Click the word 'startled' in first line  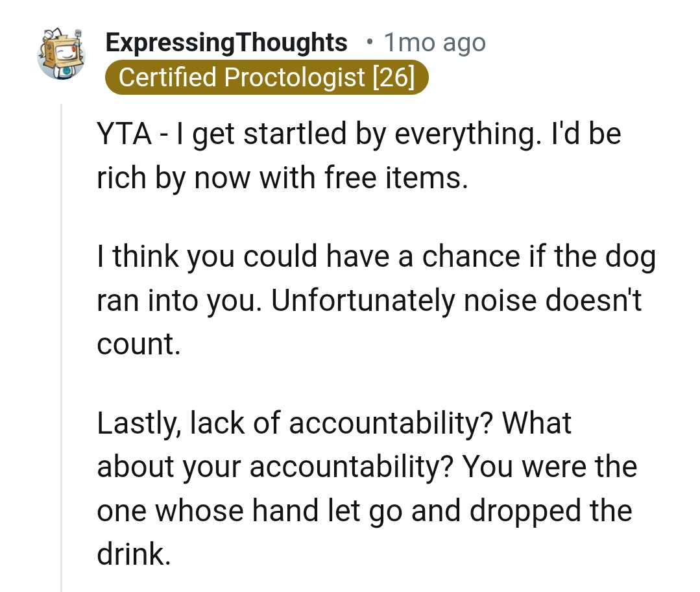click(295, 134)
